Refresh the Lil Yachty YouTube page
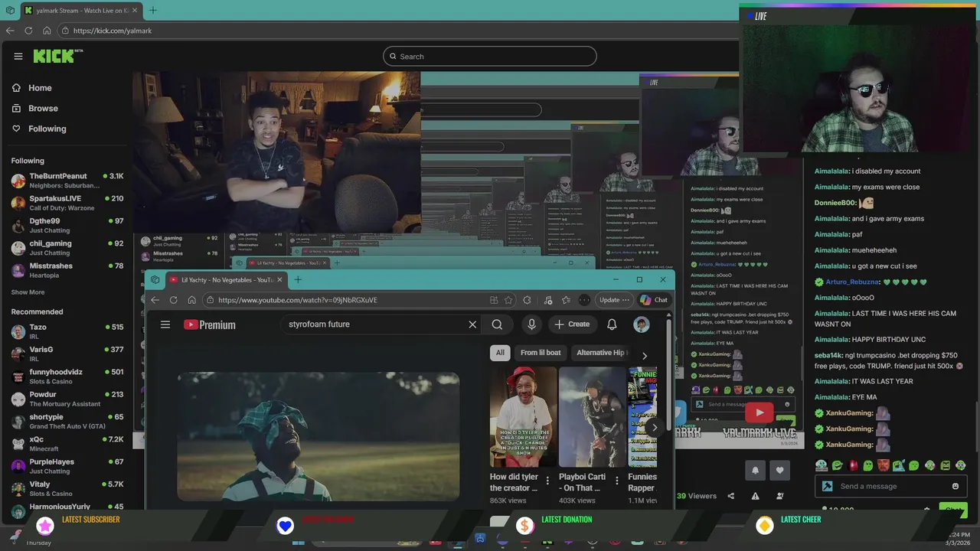Screen dimensions: 980x551 point(173,300)
